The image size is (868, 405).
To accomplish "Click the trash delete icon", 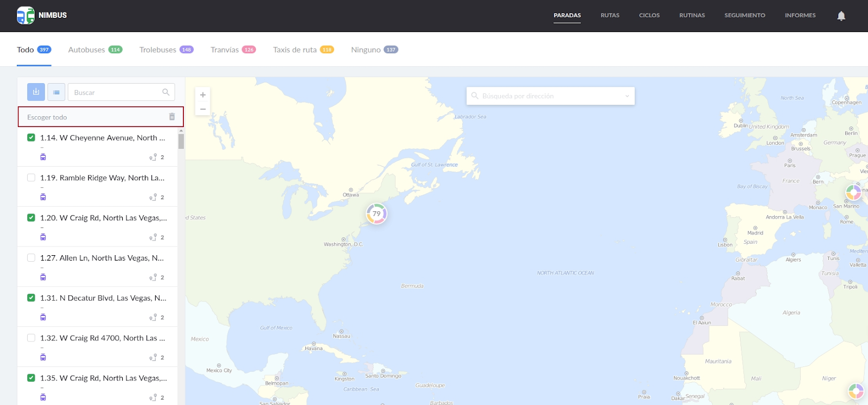I will pos(172,117).
